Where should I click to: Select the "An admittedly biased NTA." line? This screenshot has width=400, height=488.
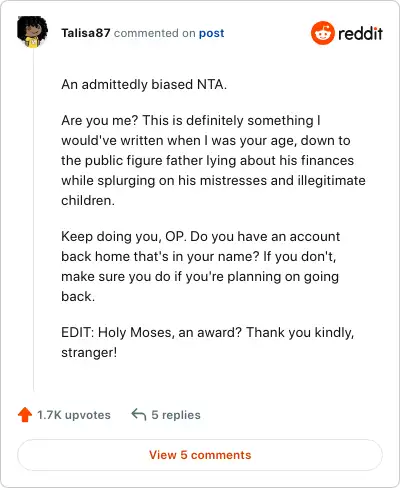(x=144, y=84)
